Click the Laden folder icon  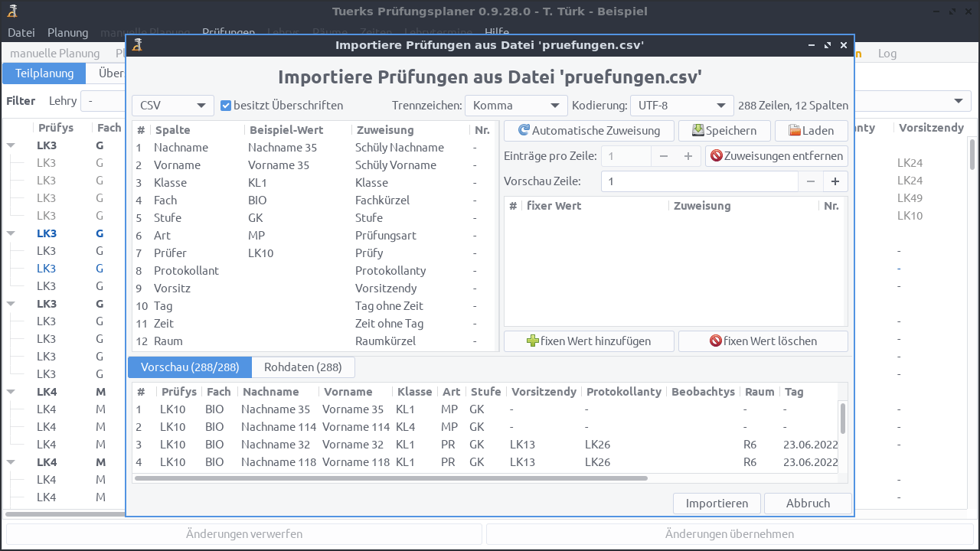[794, 131]
